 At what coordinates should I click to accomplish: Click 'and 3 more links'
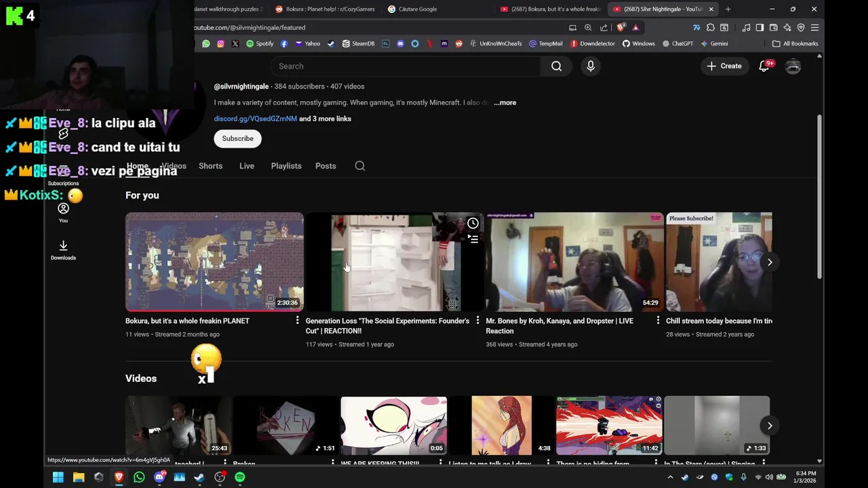click(x=325, y=119)
